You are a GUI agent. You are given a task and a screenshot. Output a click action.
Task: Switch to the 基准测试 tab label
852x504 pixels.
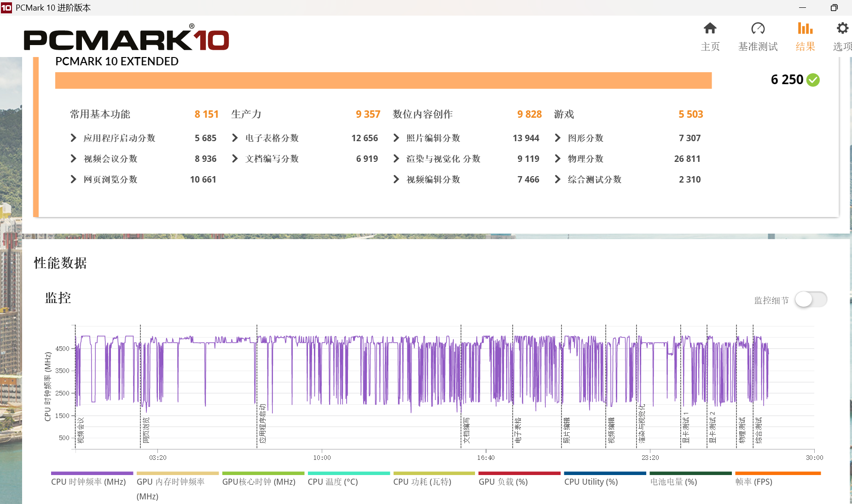(758, 46)
